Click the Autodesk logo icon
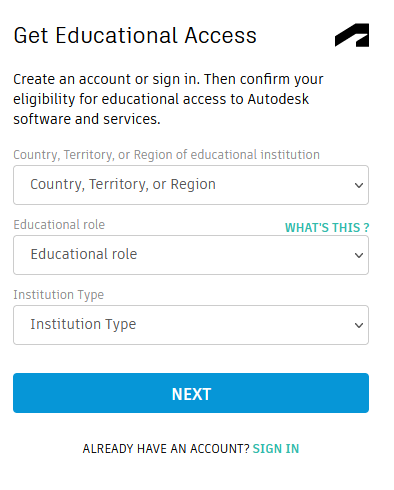Viewport: 394px width, 490px height. (352, 35)
